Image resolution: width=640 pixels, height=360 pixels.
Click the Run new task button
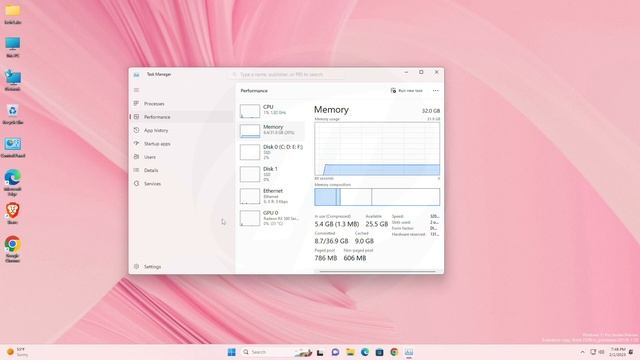click(407, 91)
